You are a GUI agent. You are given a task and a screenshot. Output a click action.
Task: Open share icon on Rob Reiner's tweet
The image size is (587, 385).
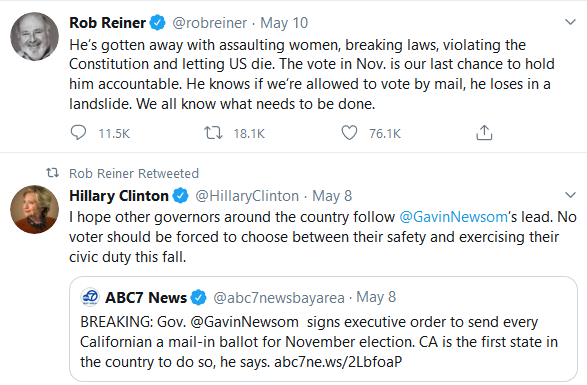click(484, 133)
